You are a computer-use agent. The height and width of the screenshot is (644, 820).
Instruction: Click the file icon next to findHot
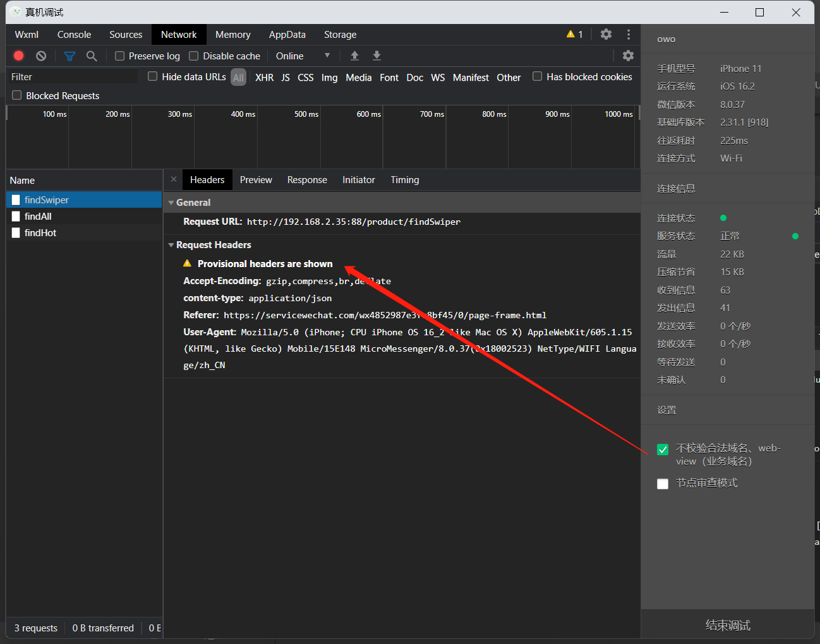point(16,232)
